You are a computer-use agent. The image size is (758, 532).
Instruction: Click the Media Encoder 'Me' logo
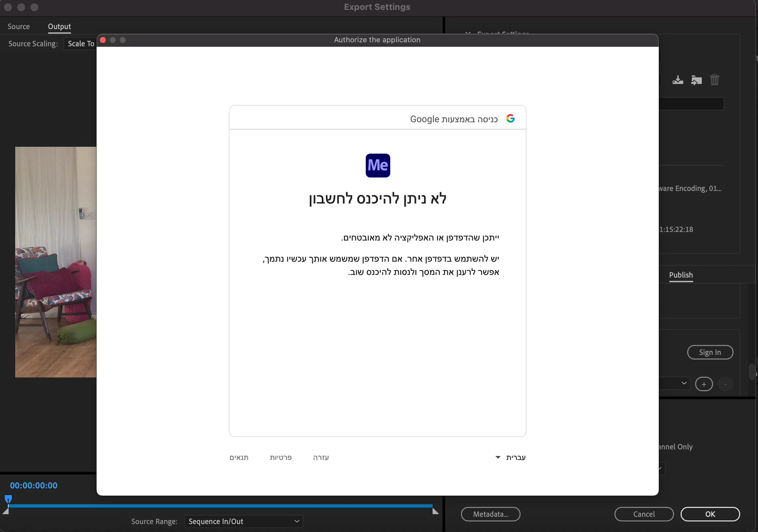(378, 166)
